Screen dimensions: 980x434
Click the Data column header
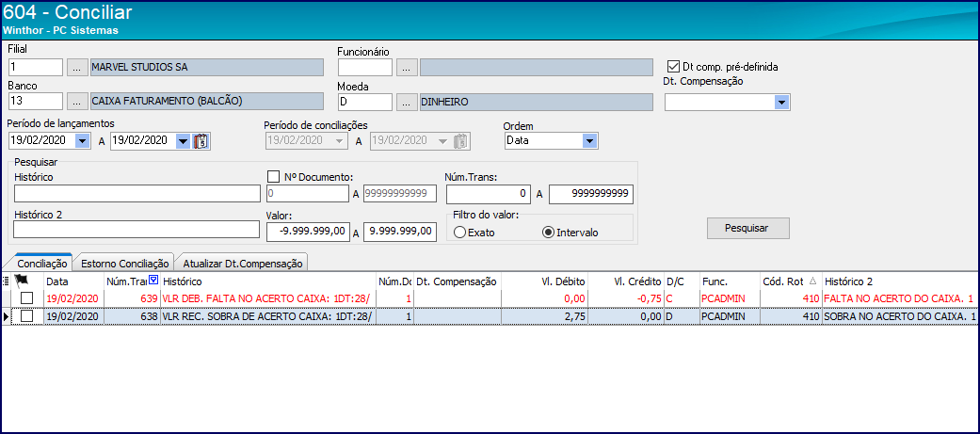click(x=73, y=281)
